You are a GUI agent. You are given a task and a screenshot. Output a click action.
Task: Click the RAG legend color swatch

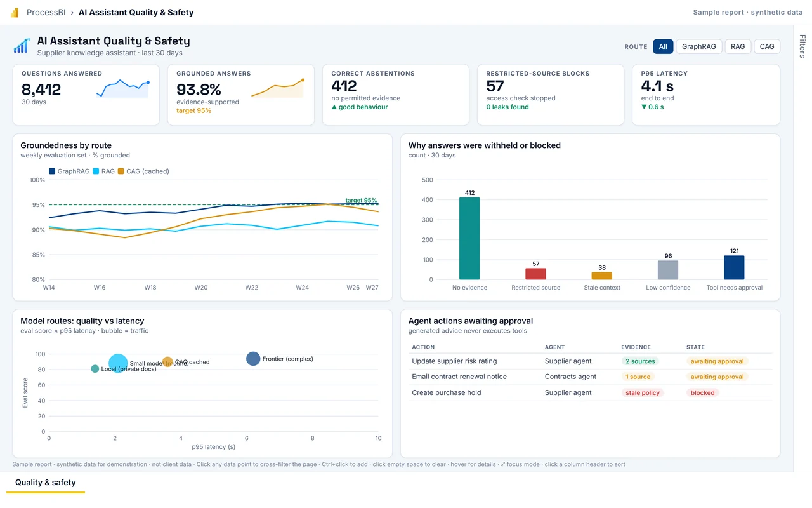pyautogui.click(x=96, y=171)
